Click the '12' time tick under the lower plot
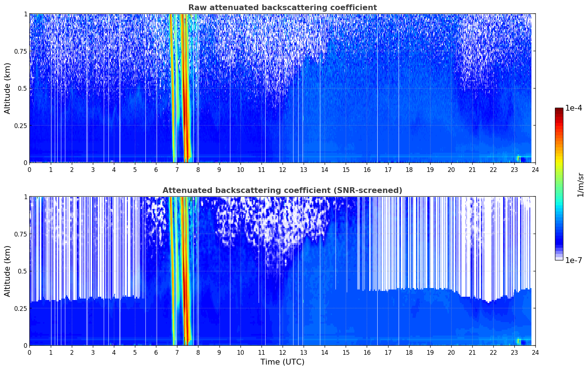Viewport: 588px width, 370px height. point(282,353)
